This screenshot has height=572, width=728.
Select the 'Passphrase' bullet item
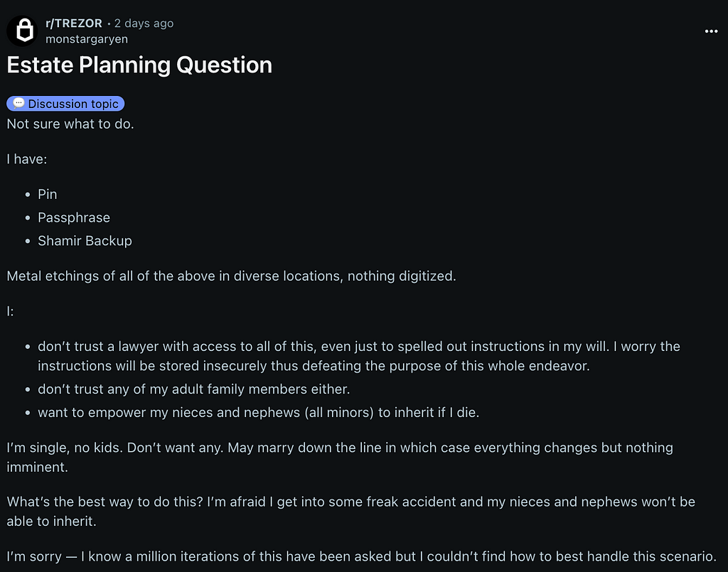pos(74,217)
